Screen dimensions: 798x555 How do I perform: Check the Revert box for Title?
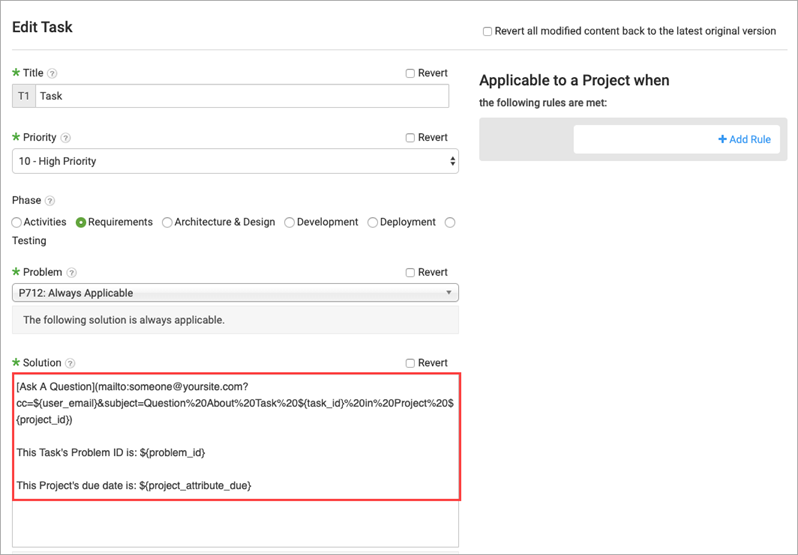click(410, 73)
